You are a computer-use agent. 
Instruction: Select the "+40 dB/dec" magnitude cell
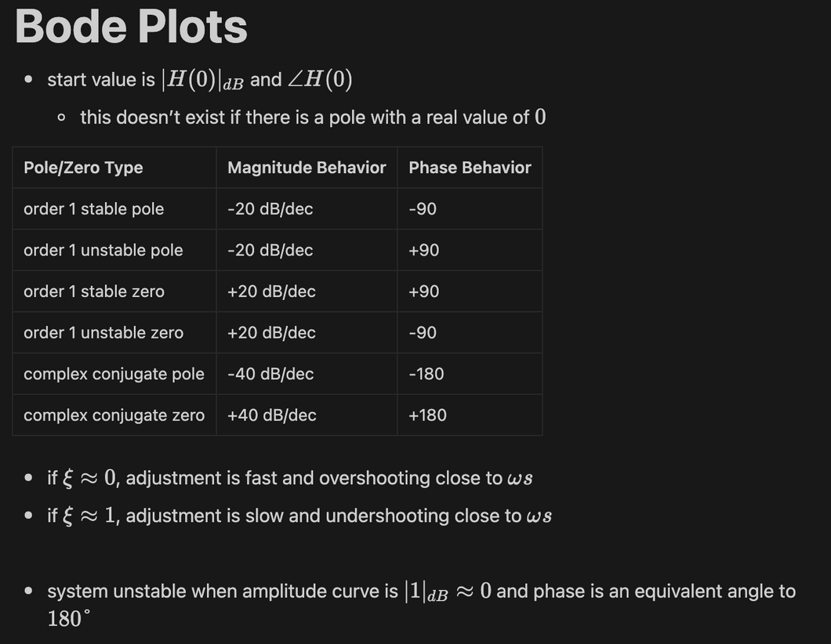coord(272,415)
